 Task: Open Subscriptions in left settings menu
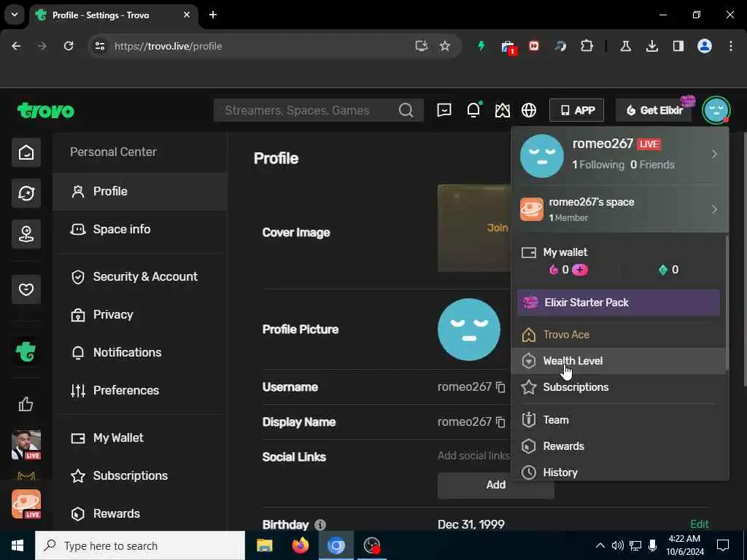point(139,475)
